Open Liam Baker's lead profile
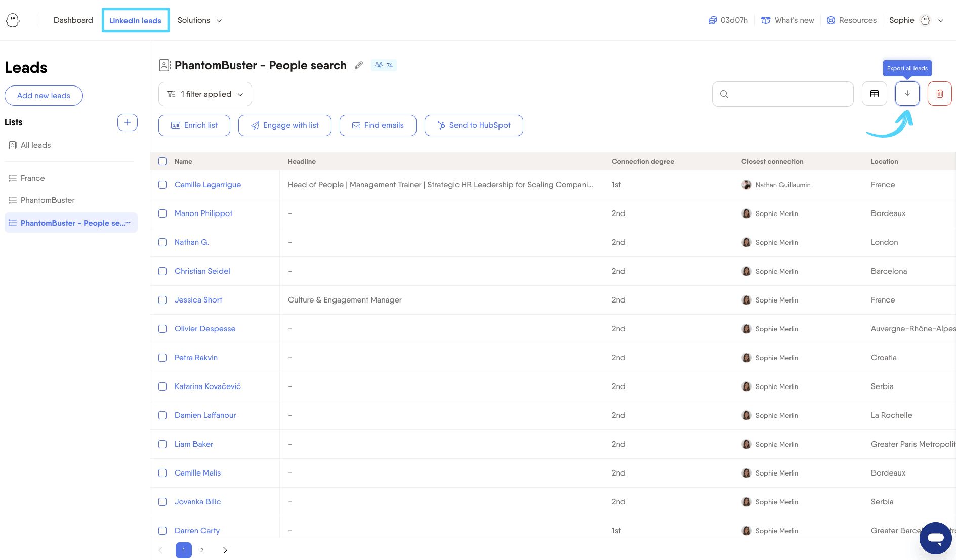Image resolution: width=956 pixels, height=560 pixels. coord(194,444)
